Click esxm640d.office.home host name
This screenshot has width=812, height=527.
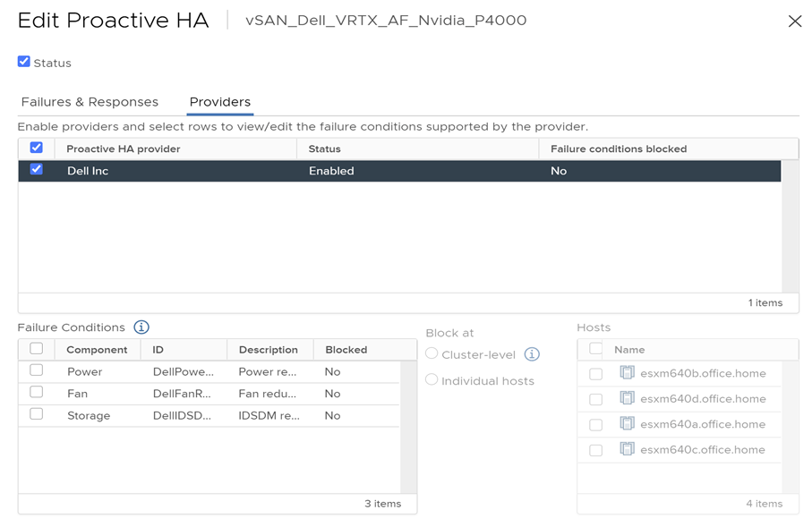(x=703, y=399)
